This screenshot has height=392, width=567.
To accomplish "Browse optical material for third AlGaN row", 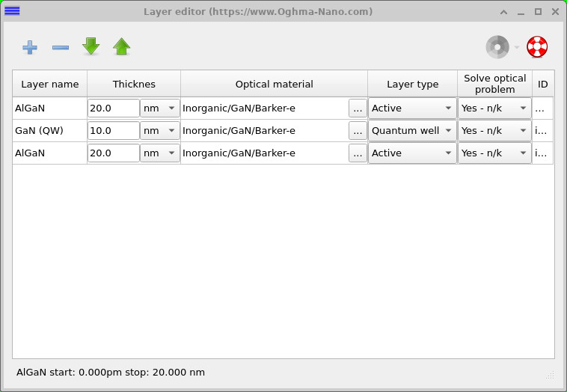I will (358, 153).
